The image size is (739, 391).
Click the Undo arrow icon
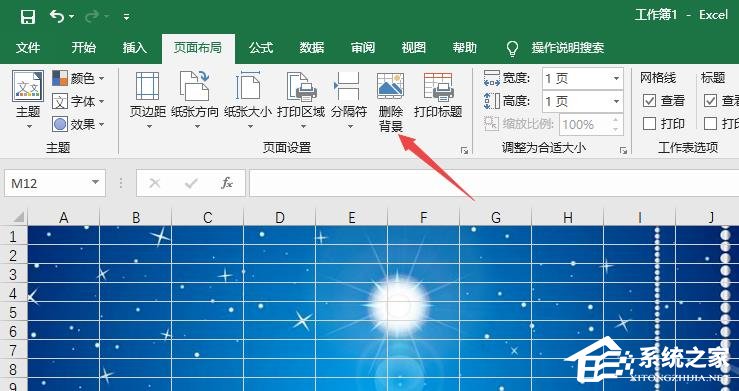click(x=57, y=16)
